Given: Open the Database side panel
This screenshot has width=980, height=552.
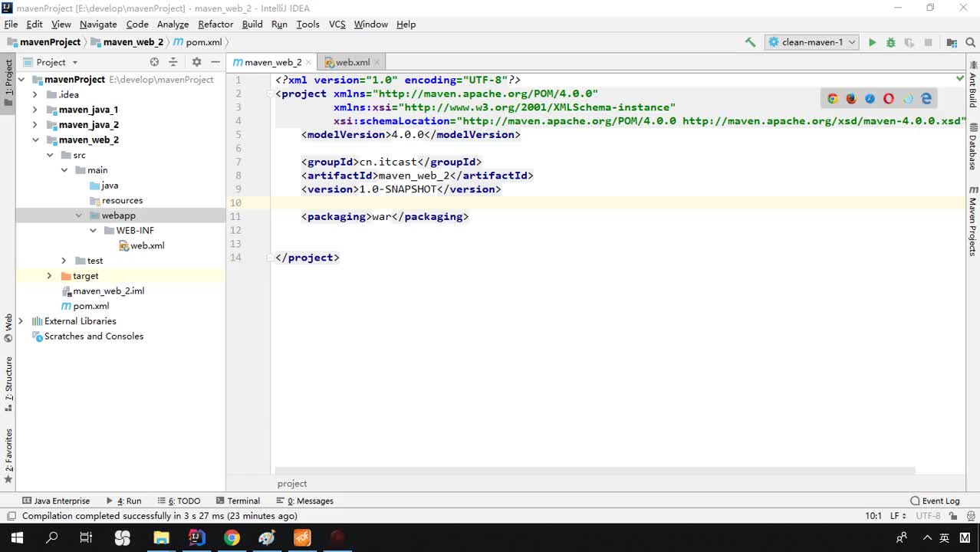Looking at the screenshot, I should coord(972,146).
